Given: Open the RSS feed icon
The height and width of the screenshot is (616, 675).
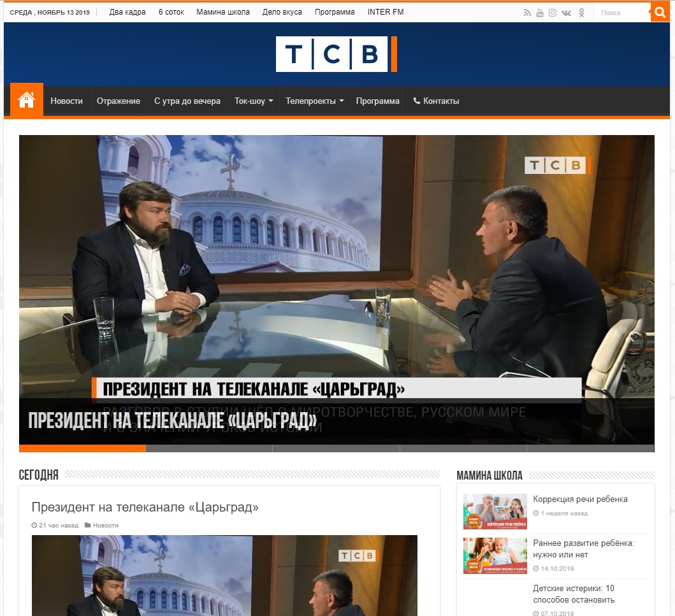Looking at the screenshot, I should [x=527, y=13].
